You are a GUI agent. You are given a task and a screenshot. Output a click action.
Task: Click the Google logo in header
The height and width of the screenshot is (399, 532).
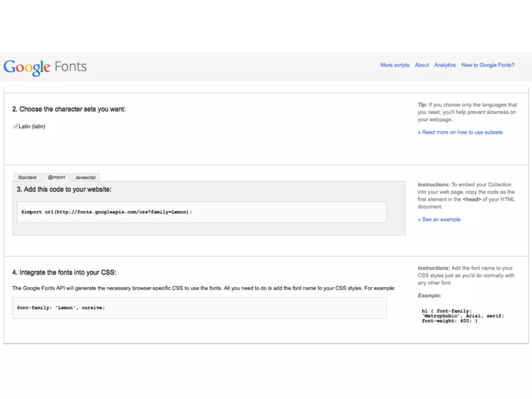[x=27, y=67]
